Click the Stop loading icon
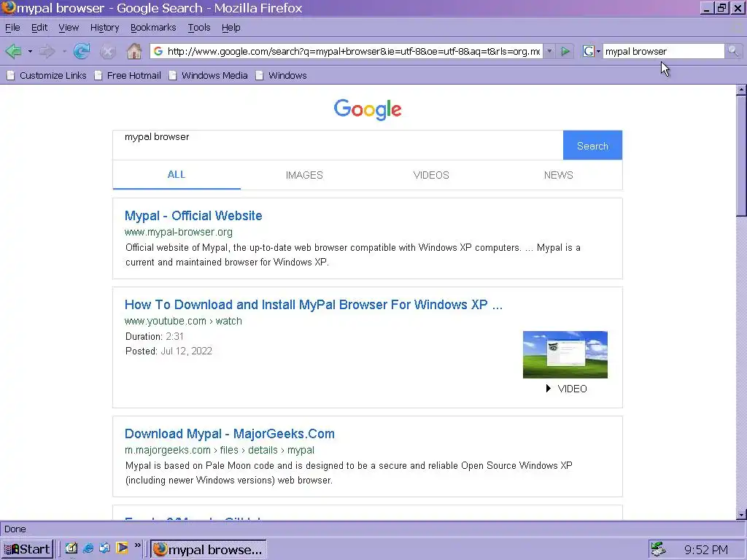 108,52
